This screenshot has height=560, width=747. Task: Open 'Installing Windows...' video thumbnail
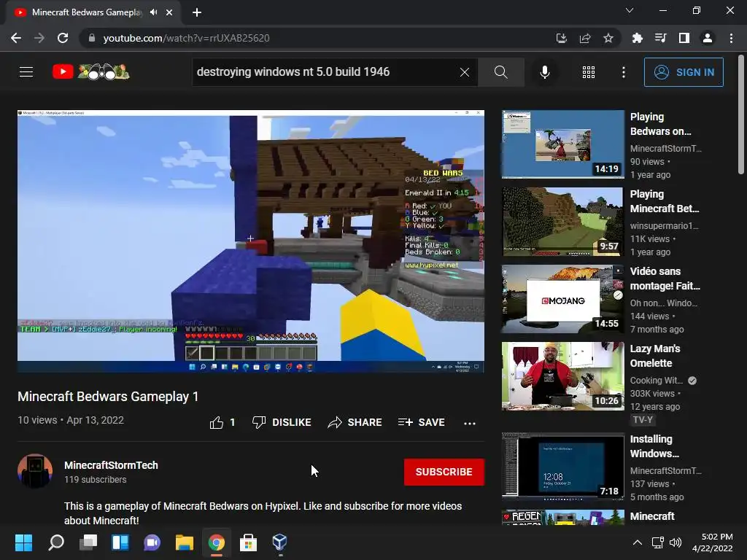[x=562, y=467]
